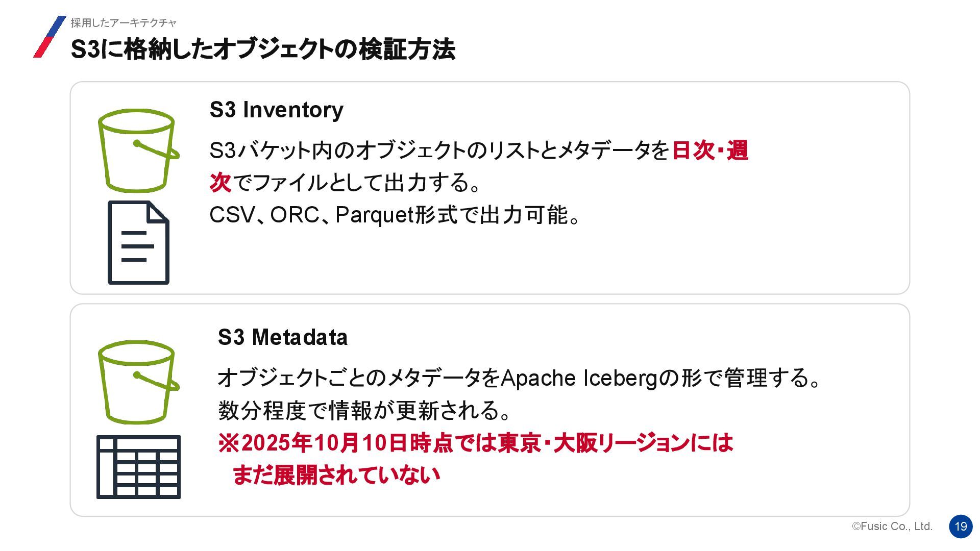The image size is (980, 551).
Task: Click the table grid icon
Action: [x=138, y=467]
